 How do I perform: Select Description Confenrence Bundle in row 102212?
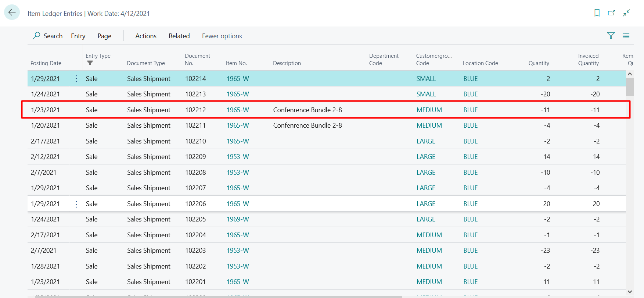[x=307, y=110]
